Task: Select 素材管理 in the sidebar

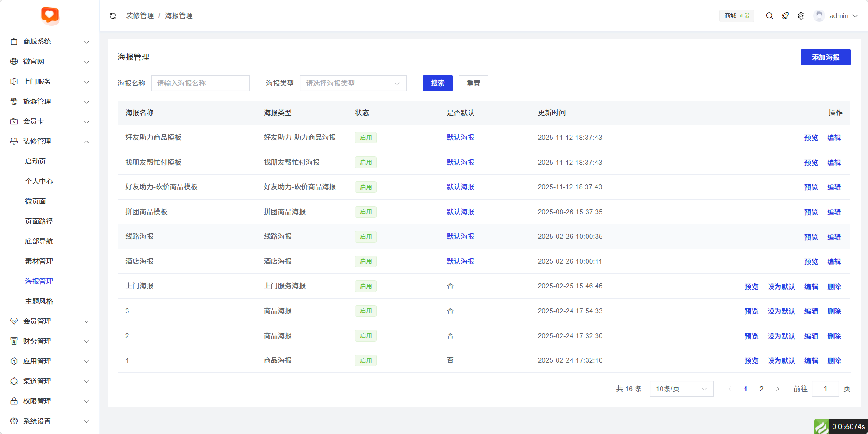Action: [39, 261]
